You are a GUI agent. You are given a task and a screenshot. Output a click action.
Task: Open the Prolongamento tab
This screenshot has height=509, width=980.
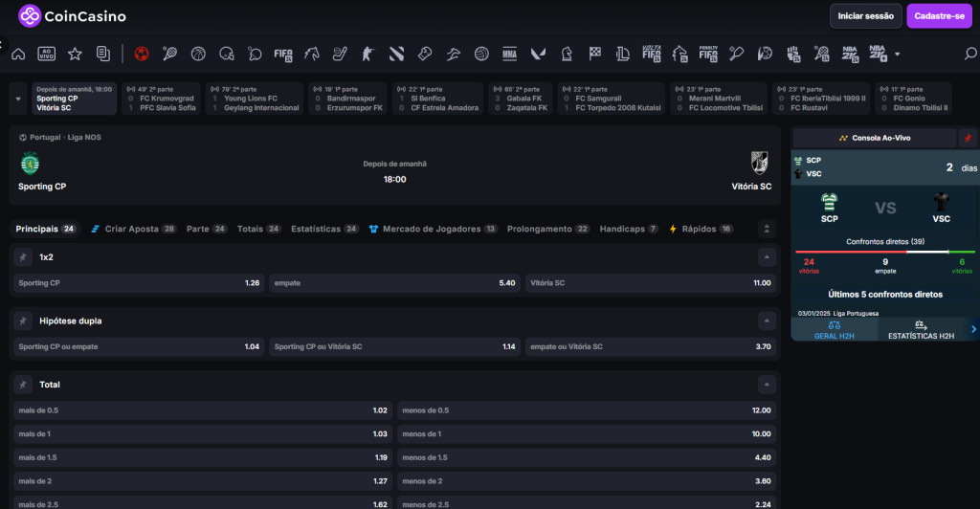[548, 230]
